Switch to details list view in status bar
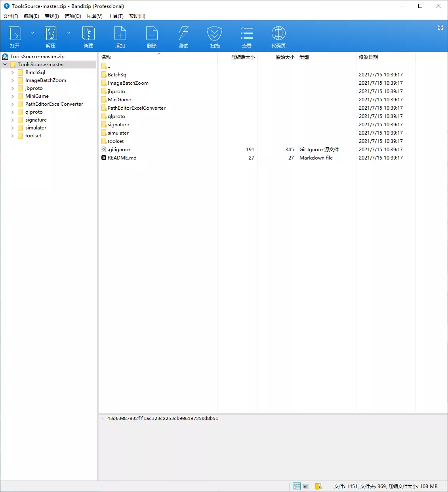 (x=297, y=486)
